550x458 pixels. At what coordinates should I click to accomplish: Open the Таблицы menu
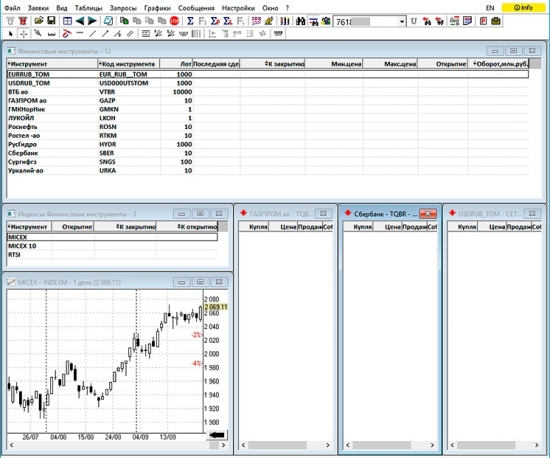88,8
